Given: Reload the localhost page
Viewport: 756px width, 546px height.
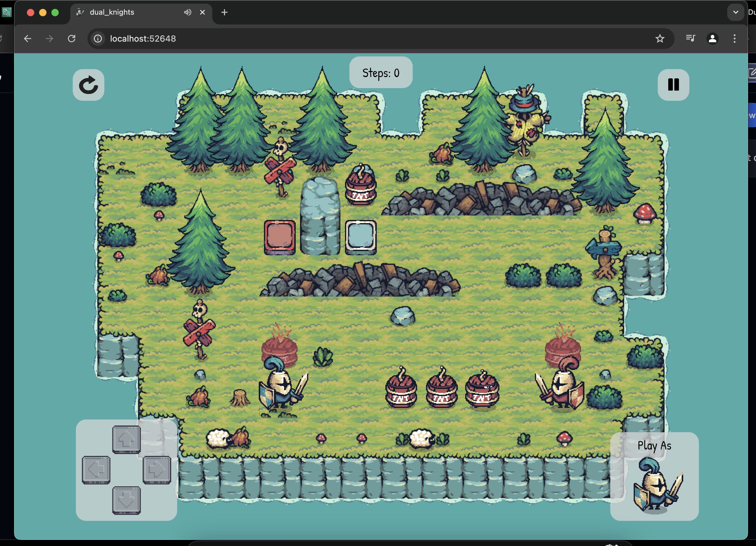Looking at the screenshot, I should coord(72,39).
